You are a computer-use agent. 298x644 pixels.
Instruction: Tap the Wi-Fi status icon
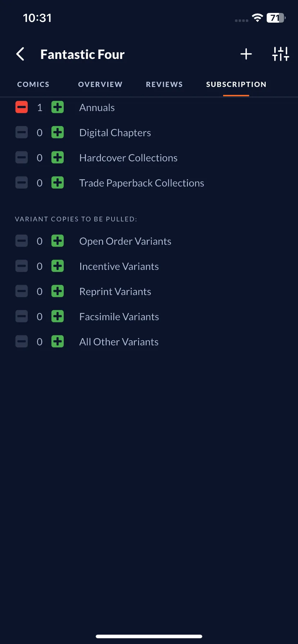point(257,18)
